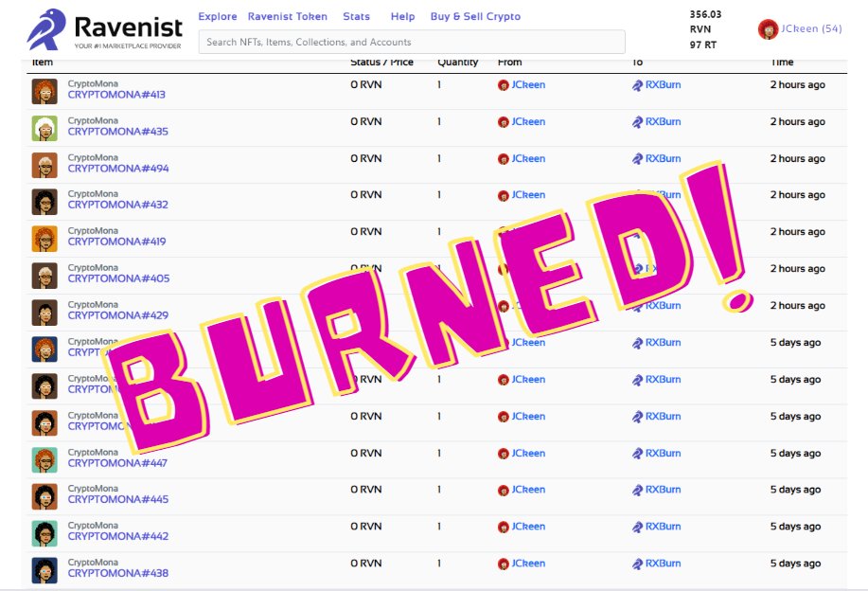
Task: Click CryptoMona collection label above CRYPTOMONA#438
Action: [x=93, y=563]
